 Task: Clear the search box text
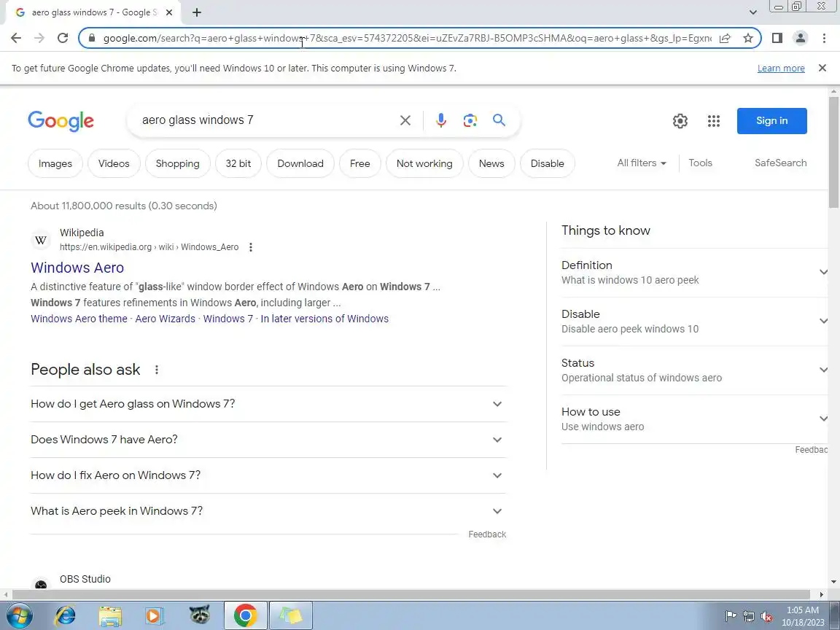pyautogui.click(x=405, y=120)
